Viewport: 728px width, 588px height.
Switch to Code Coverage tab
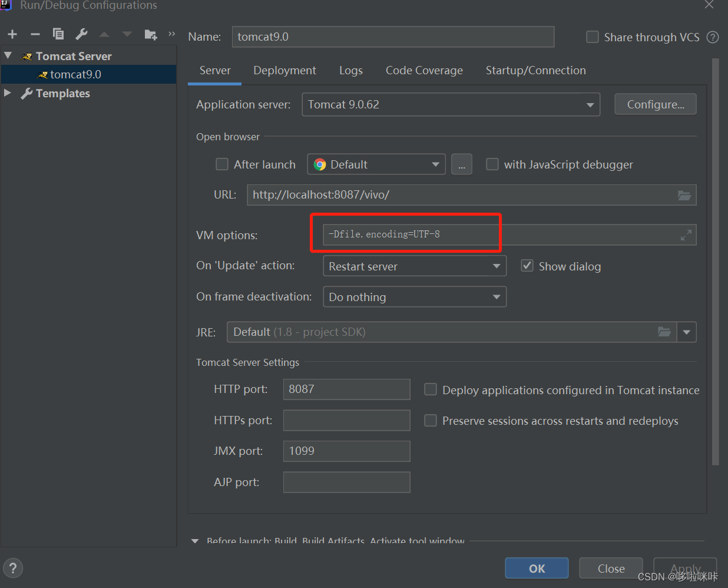424,71
